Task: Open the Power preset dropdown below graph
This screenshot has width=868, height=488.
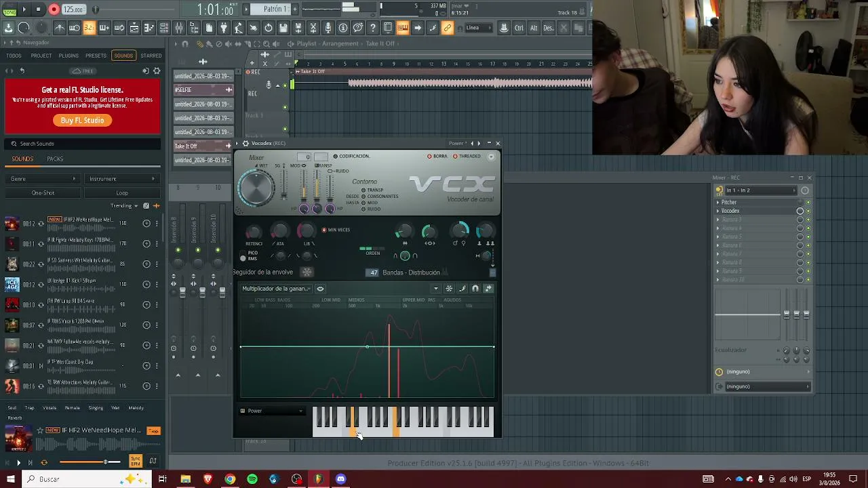Action: 272,411
